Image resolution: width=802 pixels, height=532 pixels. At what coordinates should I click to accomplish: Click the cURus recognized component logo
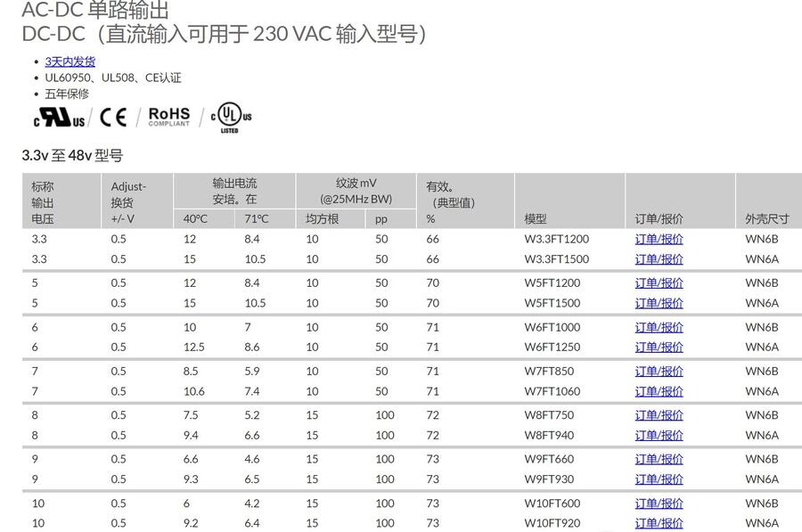[60, 118]
